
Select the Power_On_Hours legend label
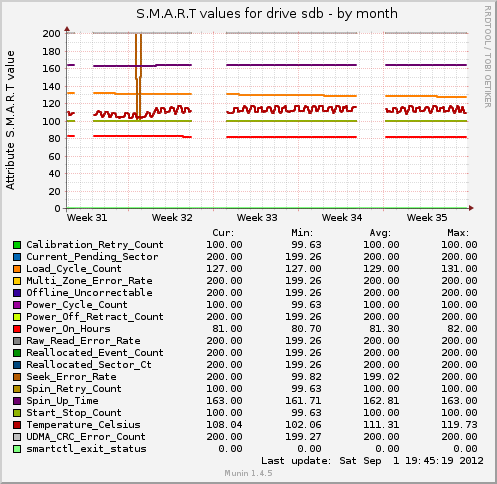[x=68, y=329]
